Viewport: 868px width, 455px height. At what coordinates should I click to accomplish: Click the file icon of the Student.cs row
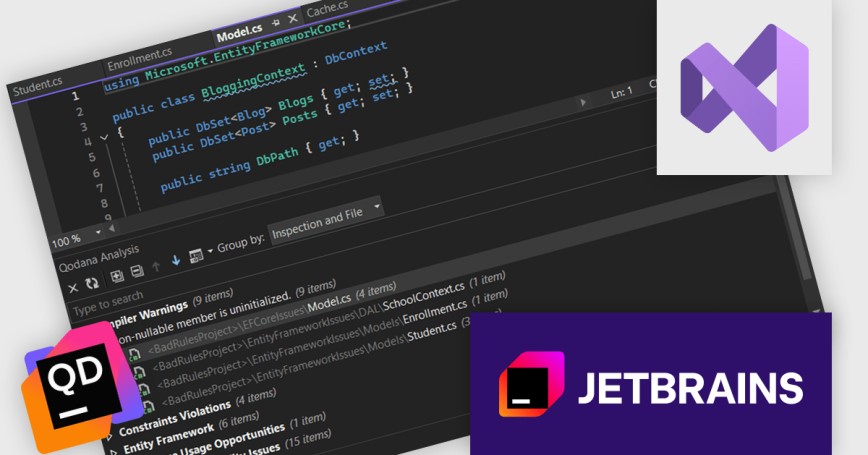point(148,408)
